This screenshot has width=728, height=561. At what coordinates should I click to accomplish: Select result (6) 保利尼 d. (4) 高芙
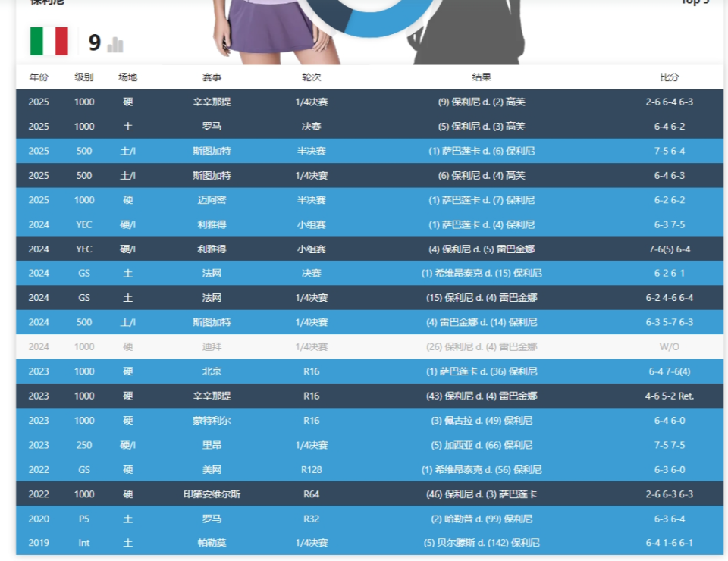482,175
